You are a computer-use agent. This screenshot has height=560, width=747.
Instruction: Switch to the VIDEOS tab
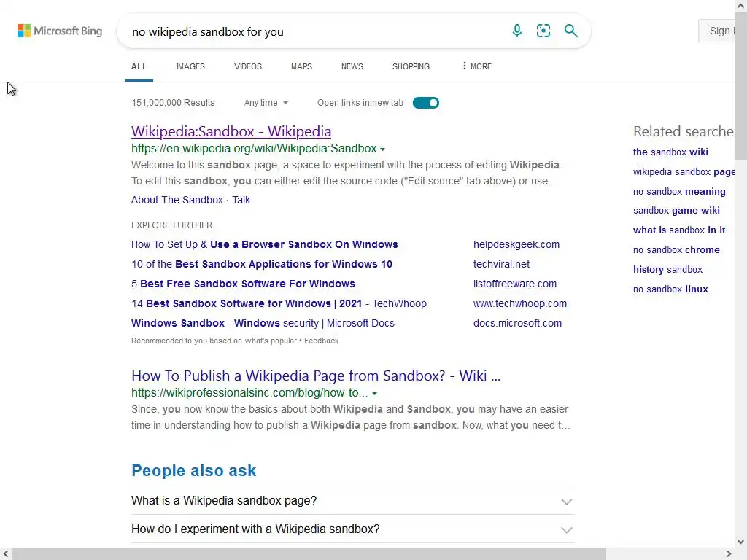pyautogui.click(x=248, y=66)
